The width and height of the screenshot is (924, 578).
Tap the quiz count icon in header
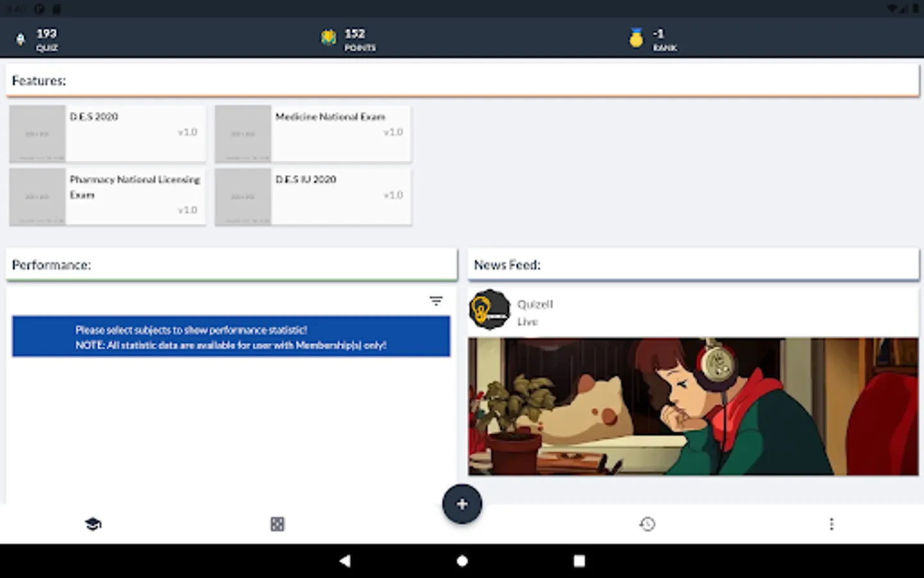pos(21,40)
